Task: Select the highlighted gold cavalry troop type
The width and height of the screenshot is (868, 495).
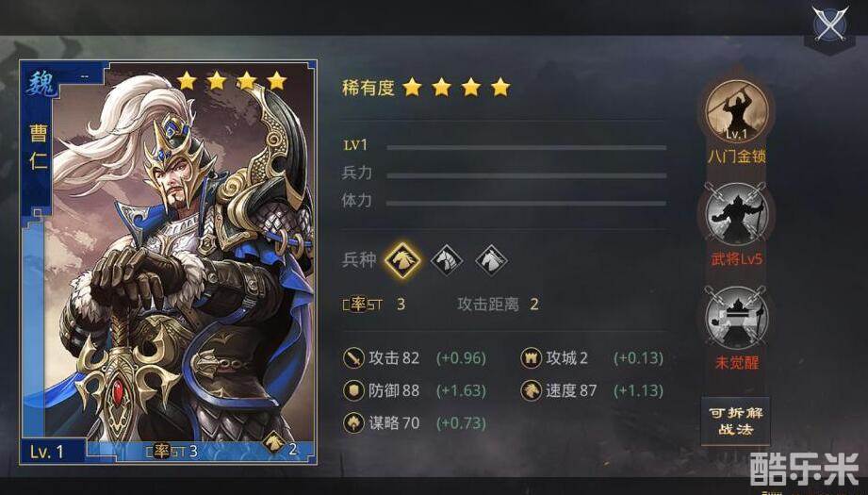Action: [402, 259]
